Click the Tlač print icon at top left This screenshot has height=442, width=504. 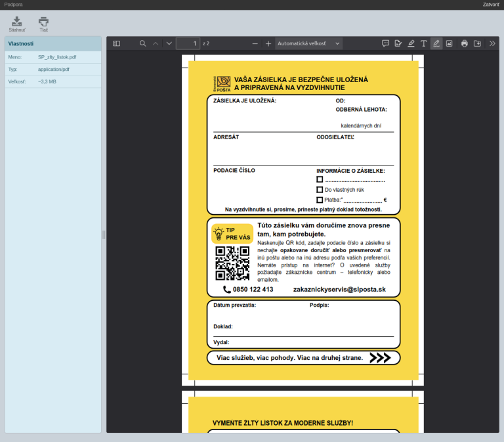tap(44, 21)
